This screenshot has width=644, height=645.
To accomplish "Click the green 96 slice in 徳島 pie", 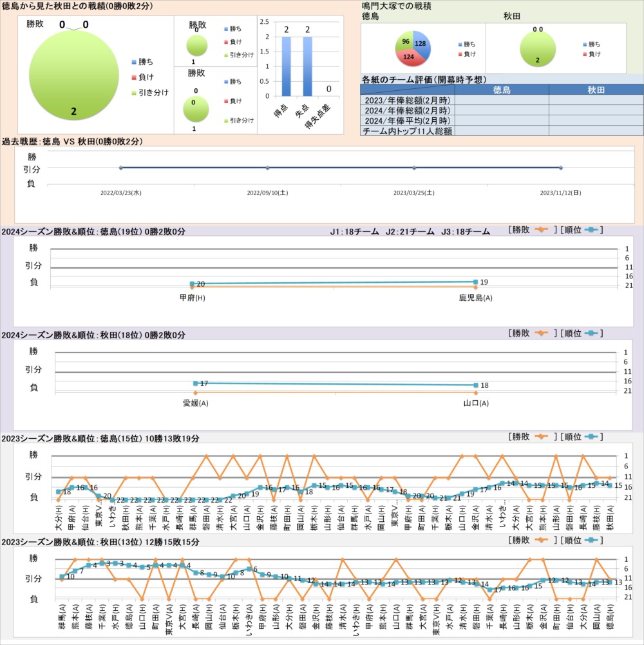I will pyautogui.click(x=404, y=42).
